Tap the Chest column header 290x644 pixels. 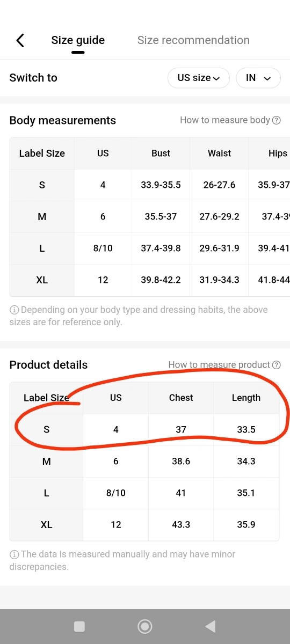point(181,398)
